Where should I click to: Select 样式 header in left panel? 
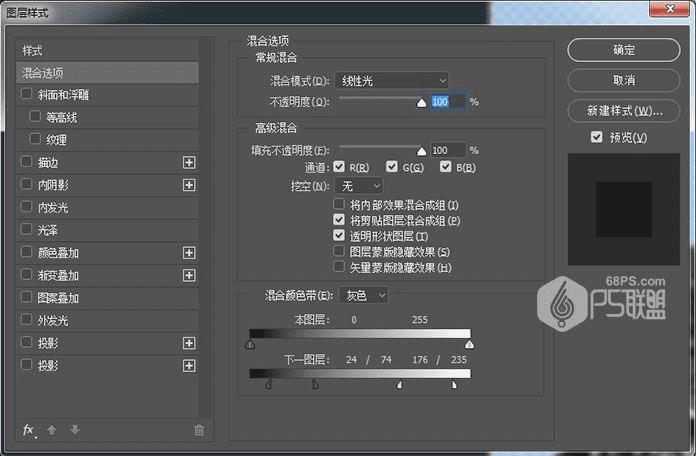pyautogui.click(x=107, y=51)
